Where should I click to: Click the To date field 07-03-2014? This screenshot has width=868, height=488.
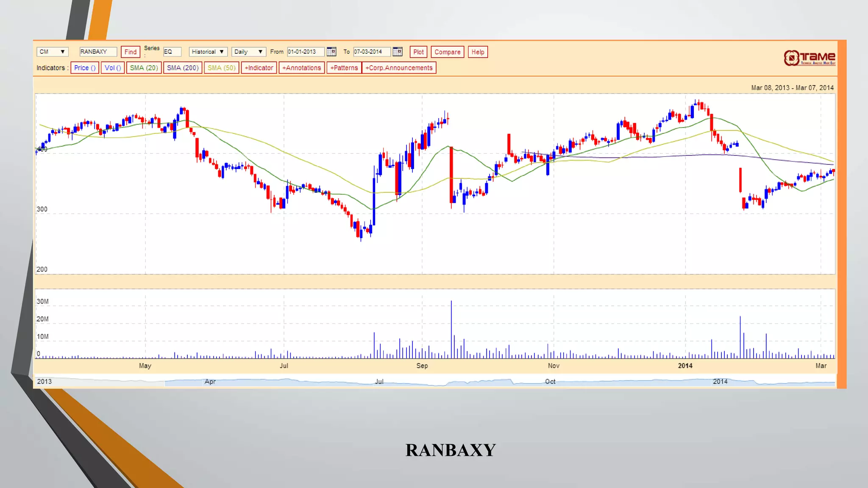pos(372,52)
